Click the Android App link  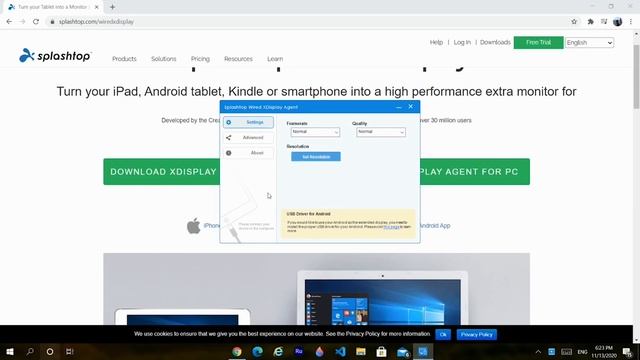pyautogui.click(x=435, y=226)
